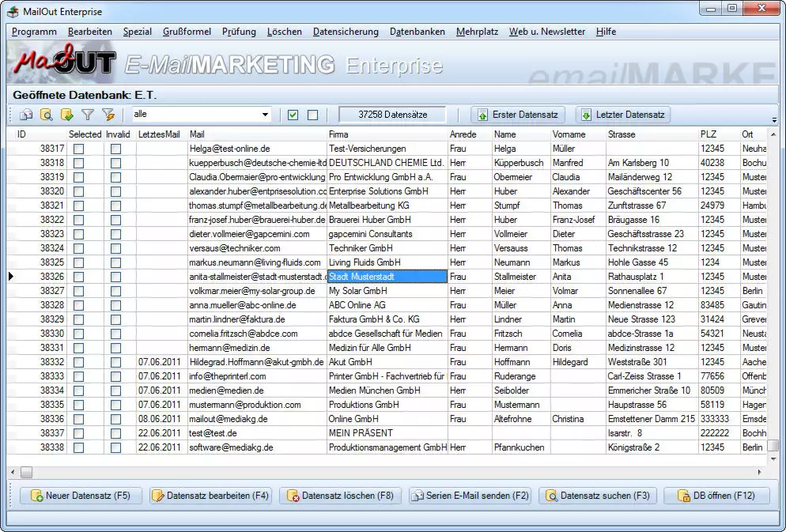Open the 'alle' filter dropdown
Screen dimensions: 786x532
coord(265,115)
